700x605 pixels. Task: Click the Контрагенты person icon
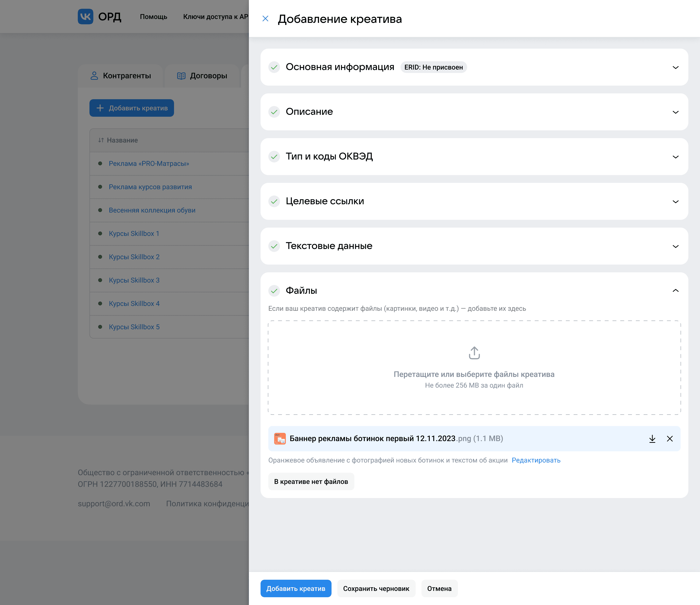(94, 76)
